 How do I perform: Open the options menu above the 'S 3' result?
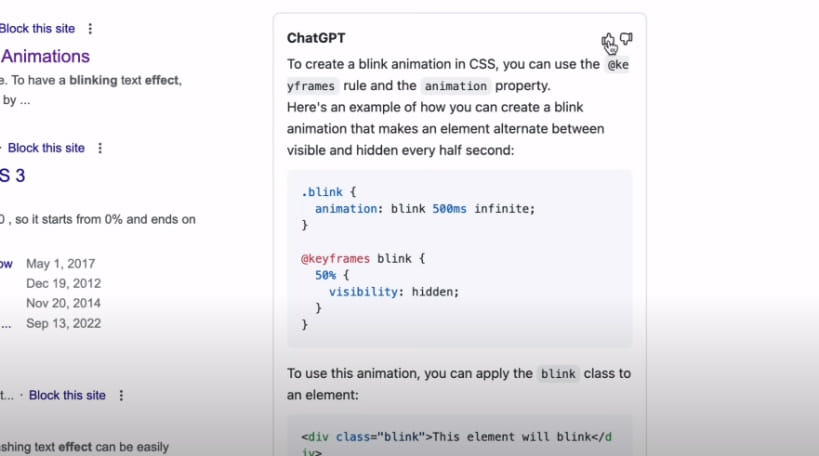click(x=100, y=148)
